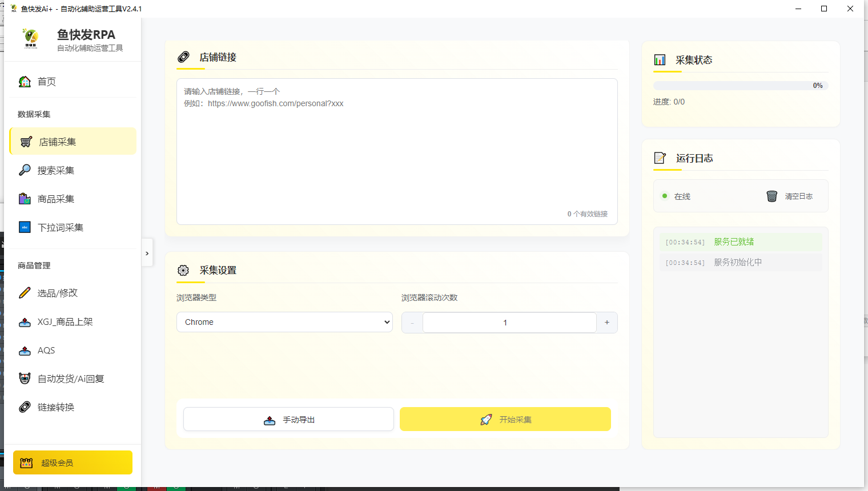Increase 浏览器滚动次数 with the plus button
The height and width of the screenshot is (491, 868).
pos(606,323)
